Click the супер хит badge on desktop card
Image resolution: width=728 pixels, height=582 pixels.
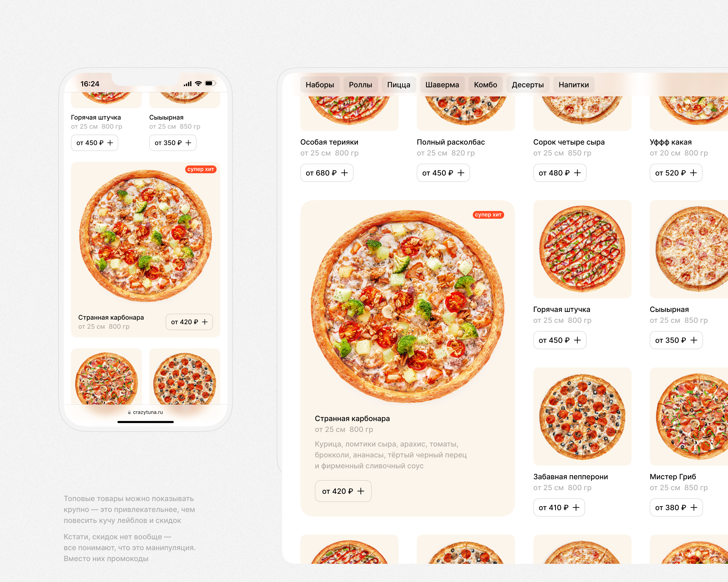tap(488, 215)
